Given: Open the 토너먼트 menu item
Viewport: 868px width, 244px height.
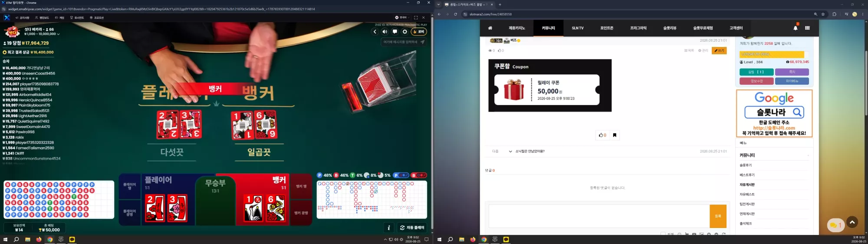Looking at the screenshot, I should 77,18.
